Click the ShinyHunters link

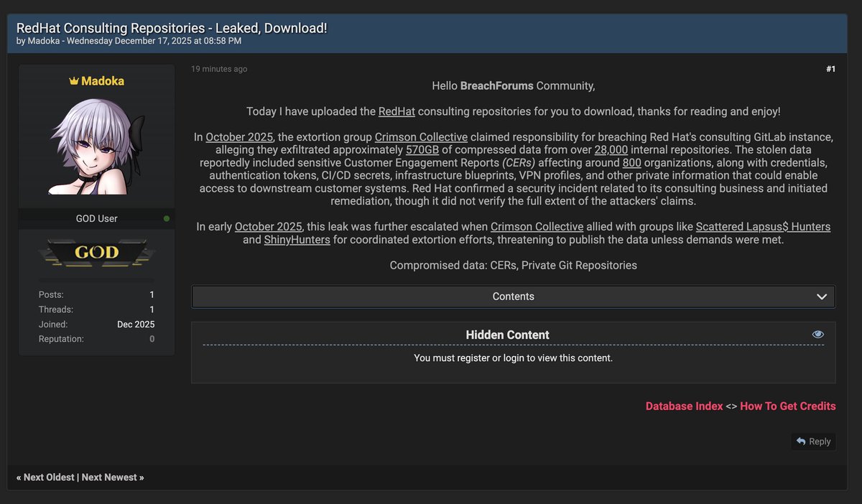[x=297, y=240]
